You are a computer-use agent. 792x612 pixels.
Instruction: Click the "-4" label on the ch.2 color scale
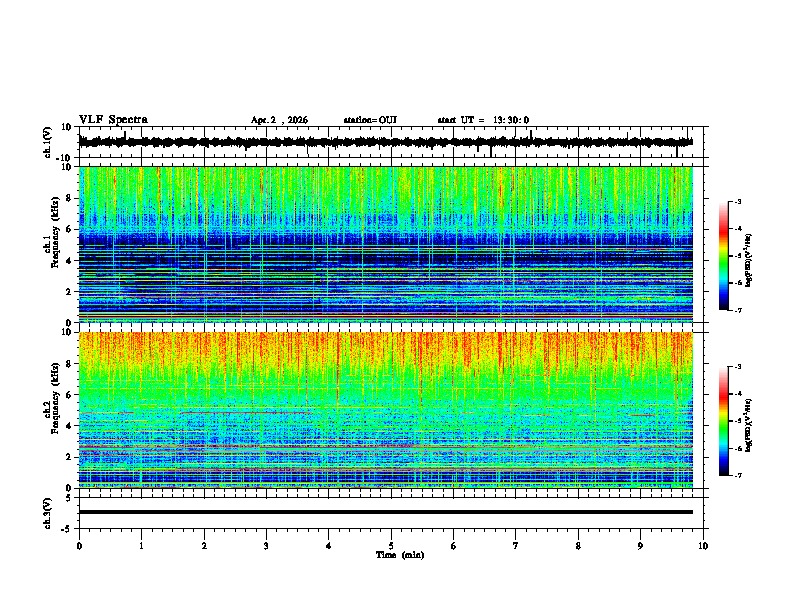tap(737, 394)
